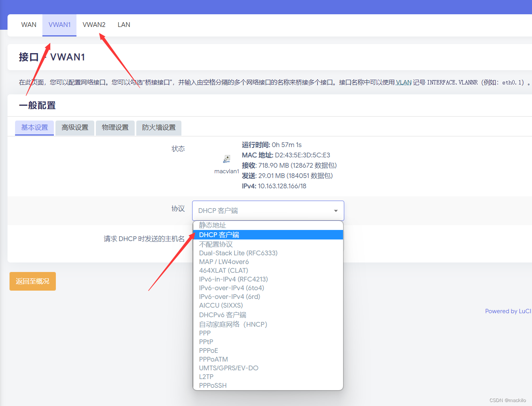Click the MAC 地址 D2:43:5E:3D:5C:E3 text
Image resolution: width=532 pixels, height=406 pixels.
tap(286, 155)
